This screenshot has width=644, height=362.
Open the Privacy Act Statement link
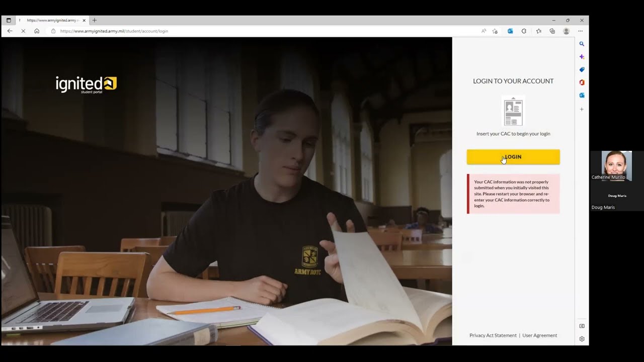[x=493, y=335]
